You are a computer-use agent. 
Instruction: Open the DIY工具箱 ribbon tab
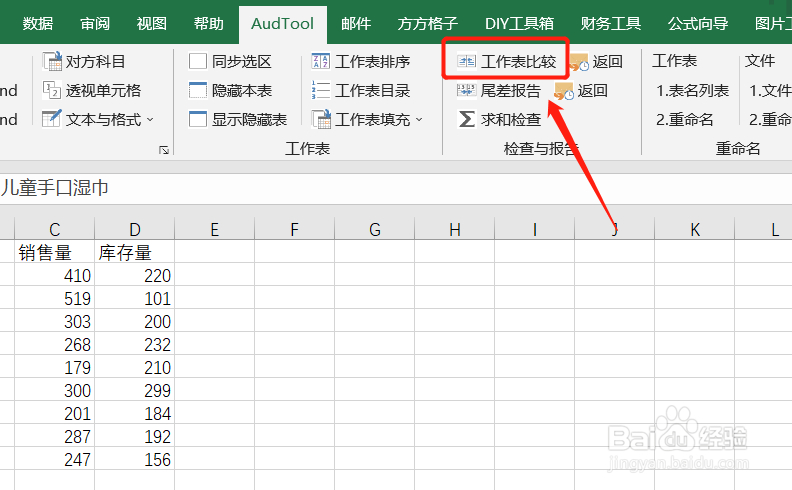(x=519, y=24)
